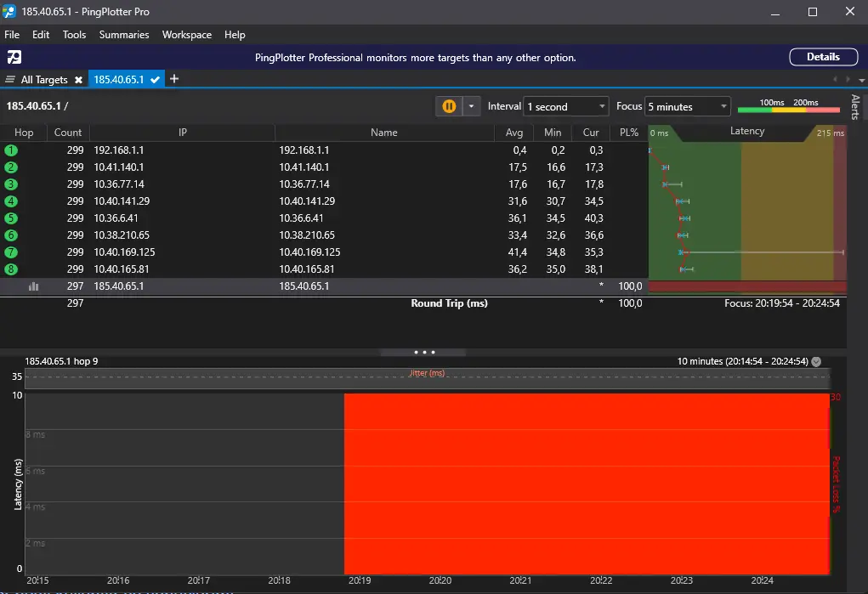
Task: Open the File menu
Action: [12, 34]
